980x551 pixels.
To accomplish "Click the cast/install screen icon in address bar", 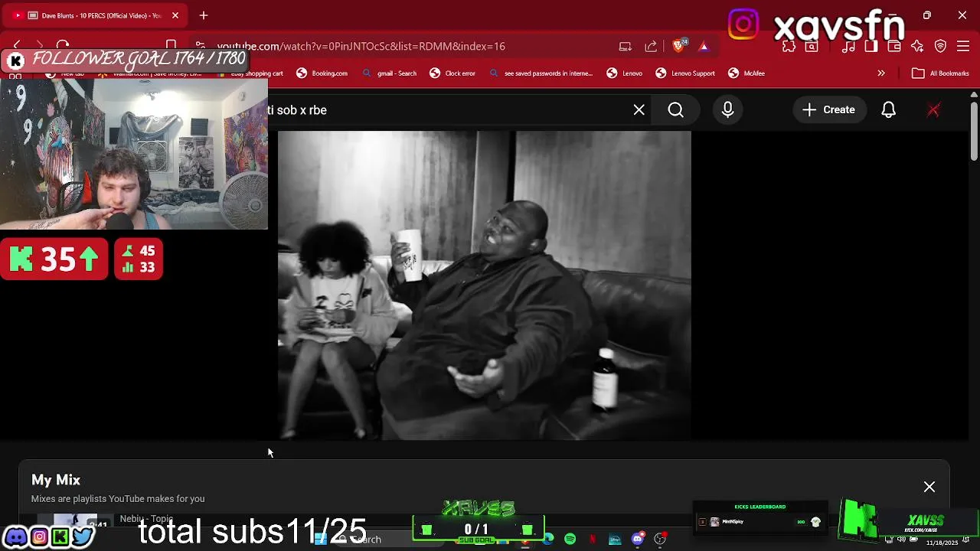I will click(x=626, y=46).
